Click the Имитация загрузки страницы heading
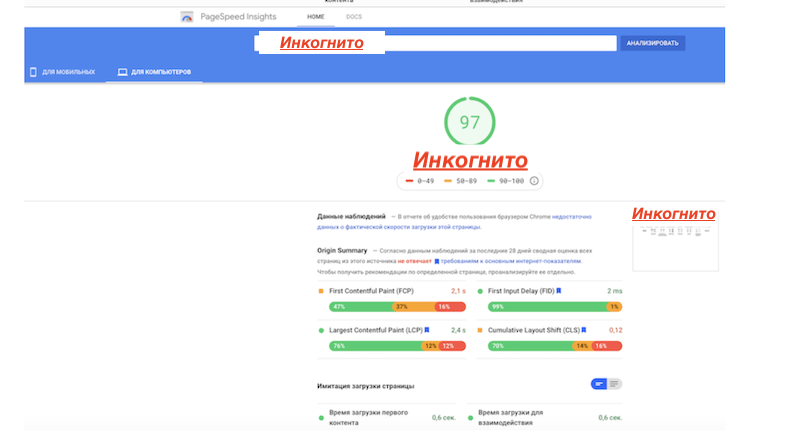Image resolution: width=800 pixels, height=441 pixels. 365,386
